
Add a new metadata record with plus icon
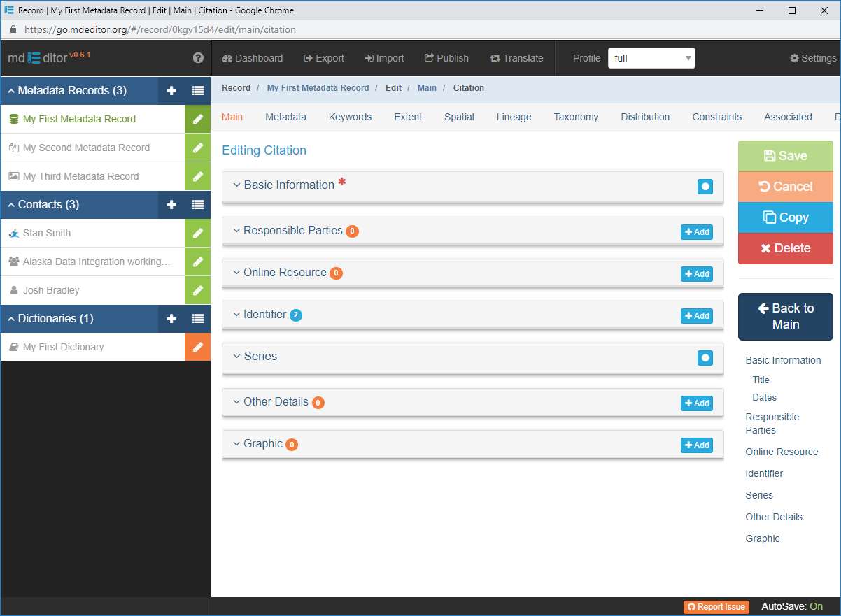[171, 90]
